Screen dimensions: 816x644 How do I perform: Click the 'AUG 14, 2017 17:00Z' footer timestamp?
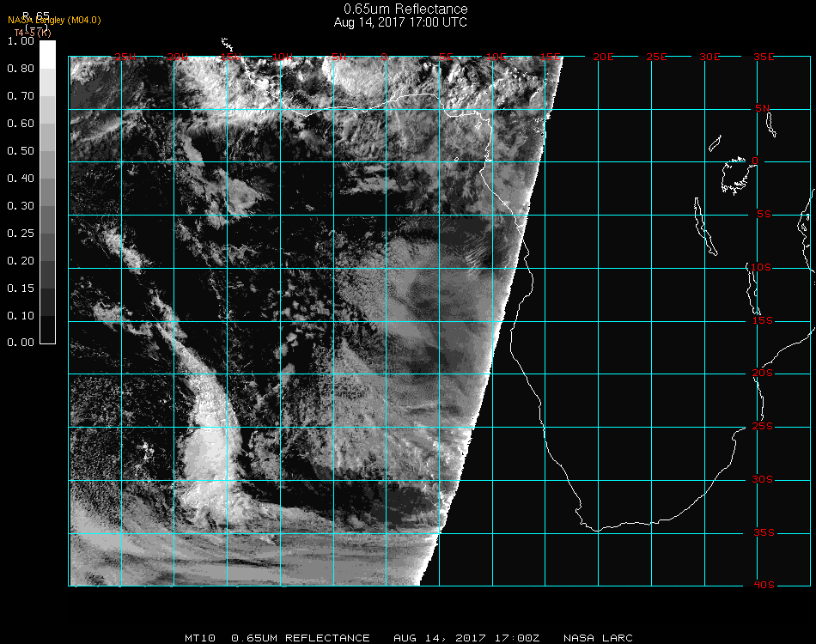point(466,638)
